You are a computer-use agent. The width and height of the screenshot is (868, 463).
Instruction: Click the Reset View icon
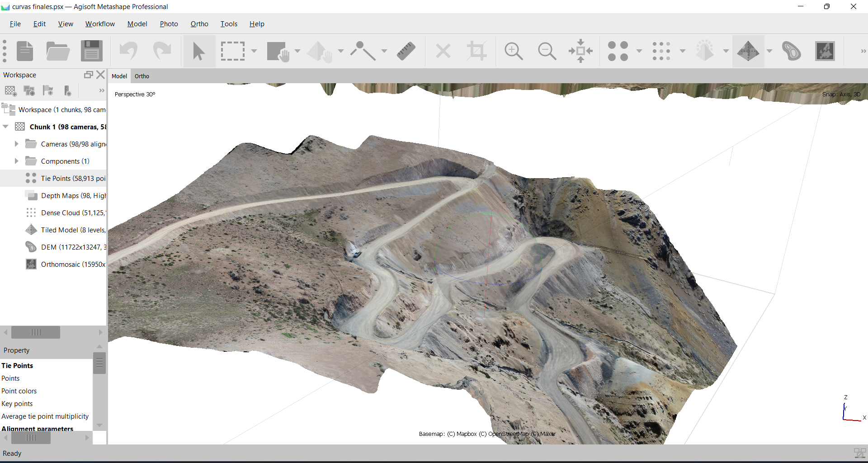pos(580,51)
